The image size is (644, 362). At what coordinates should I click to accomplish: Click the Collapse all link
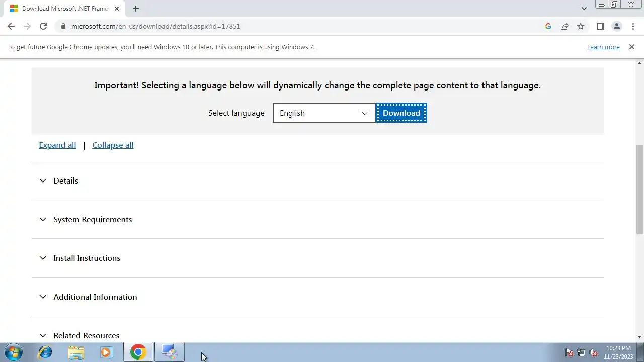(113, 145)
